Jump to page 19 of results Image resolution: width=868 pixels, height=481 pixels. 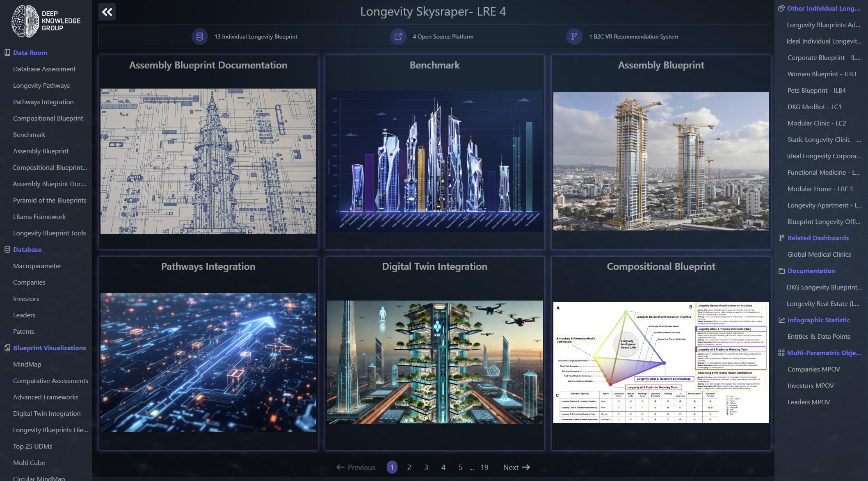click(484, 467)
